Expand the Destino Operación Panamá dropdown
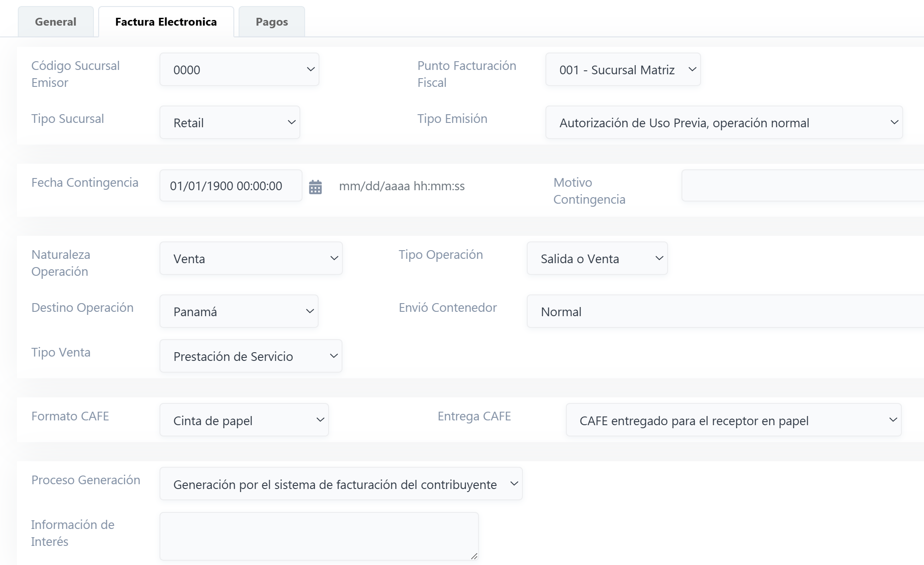Screen dimensions: 924x565 click(x=239, y=311)
